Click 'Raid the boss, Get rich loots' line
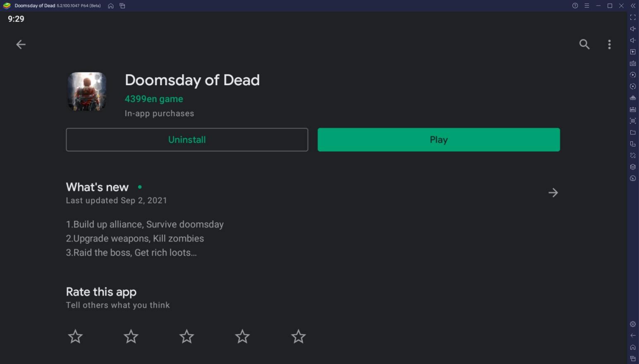 pyautogui.click(x=132, y=253)
